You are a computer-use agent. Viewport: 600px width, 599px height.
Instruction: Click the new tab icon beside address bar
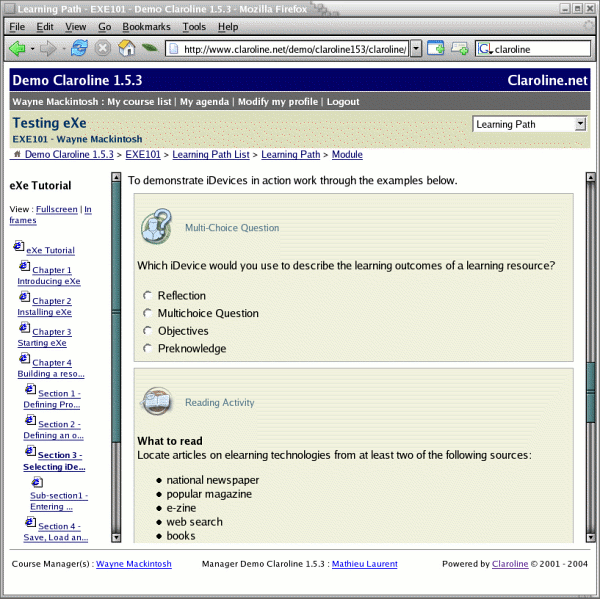tap(436, 48)
